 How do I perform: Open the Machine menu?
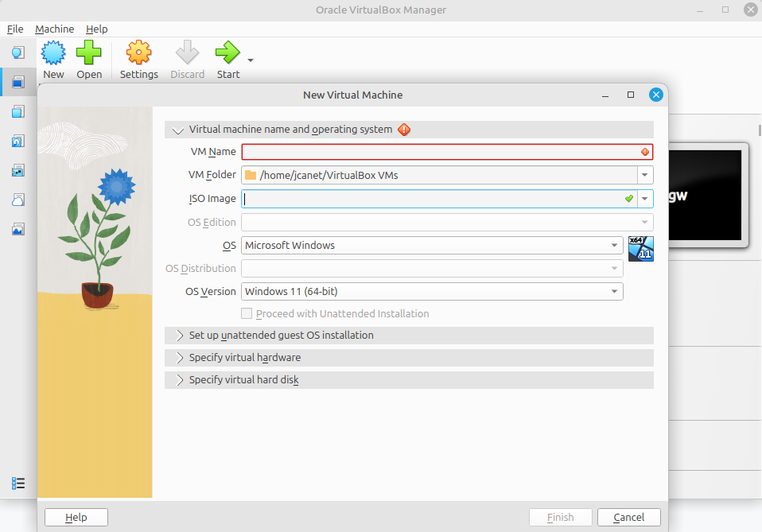point(54,29)
